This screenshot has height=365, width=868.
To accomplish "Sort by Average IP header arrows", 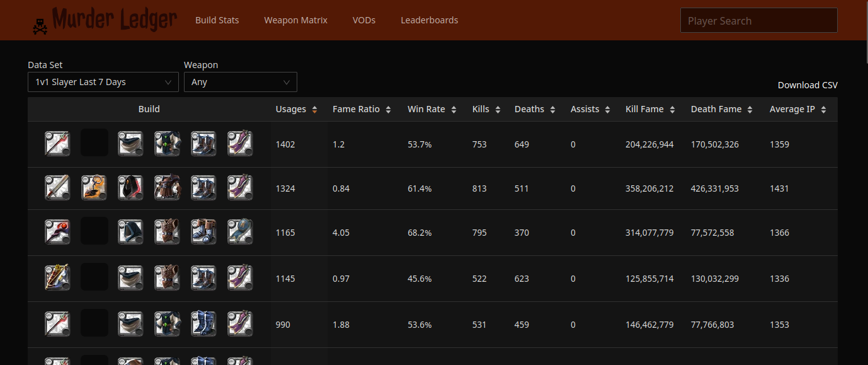I will click(824, 110).
